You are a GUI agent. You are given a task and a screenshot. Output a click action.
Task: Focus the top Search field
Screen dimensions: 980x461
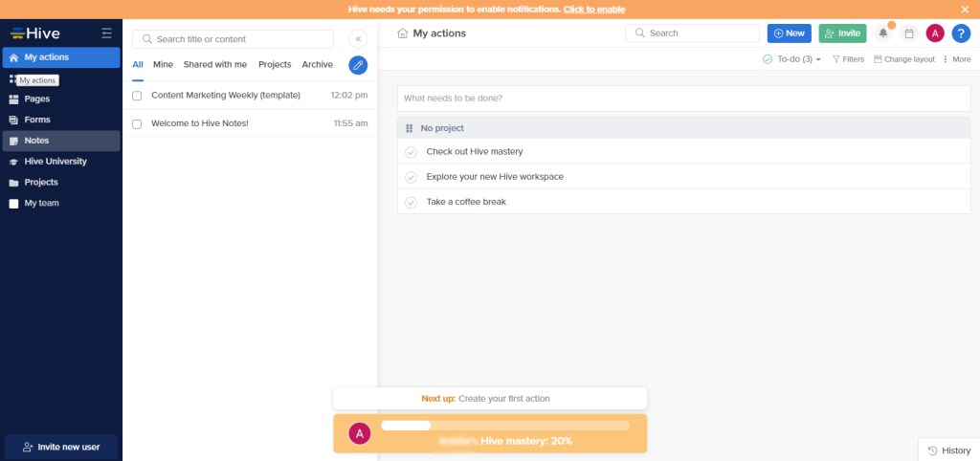(x=693, y=33)
